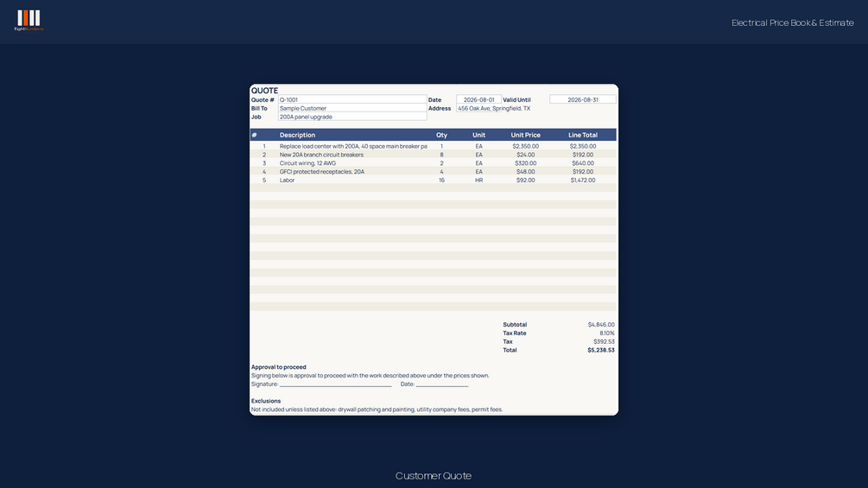This screenshot has height=488, width=868.
Task: Click the Description column header
Action: click(297, 135)
